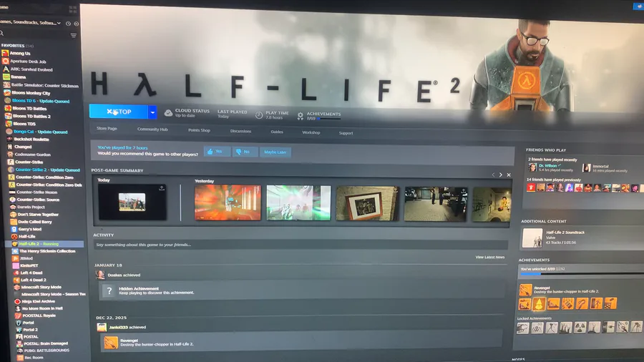Recommend the game with Yes thumbs-up

217,152
